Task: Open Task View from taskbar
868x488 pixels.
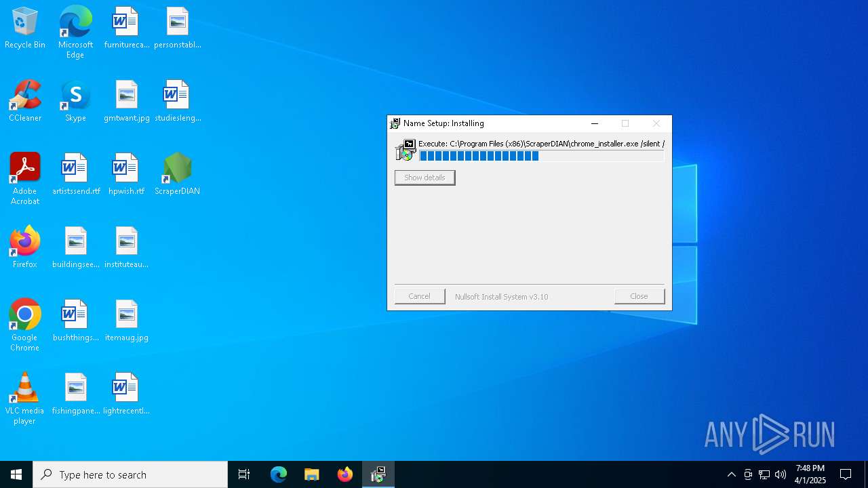Action: [244, 474]
